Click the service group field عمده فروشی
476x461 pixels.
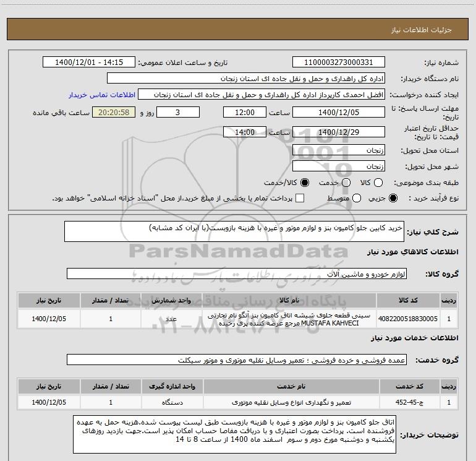(237, 360)
